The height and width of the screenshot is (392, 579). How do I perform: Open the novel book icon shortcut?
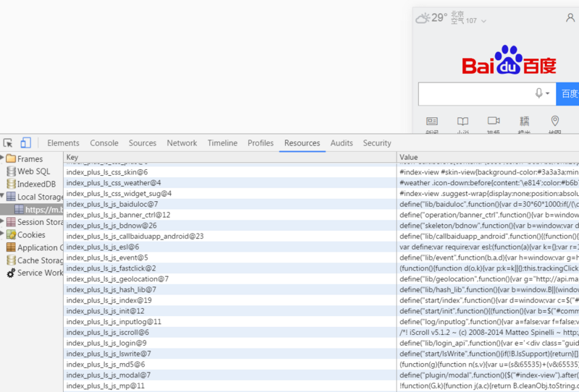(462, 121)
